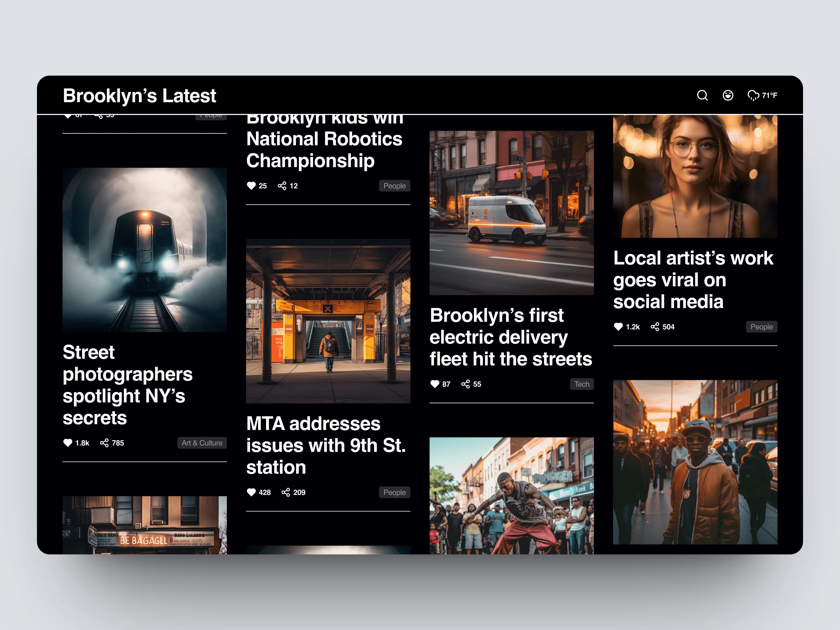Share the Local artist story

[655, 327]
